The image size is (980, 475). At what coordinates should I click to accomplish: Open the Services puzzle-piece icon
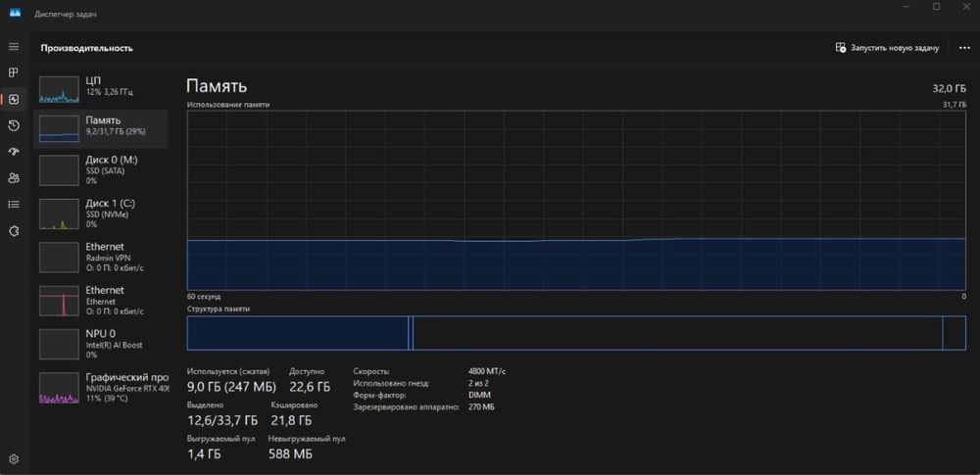pos(14,231)
